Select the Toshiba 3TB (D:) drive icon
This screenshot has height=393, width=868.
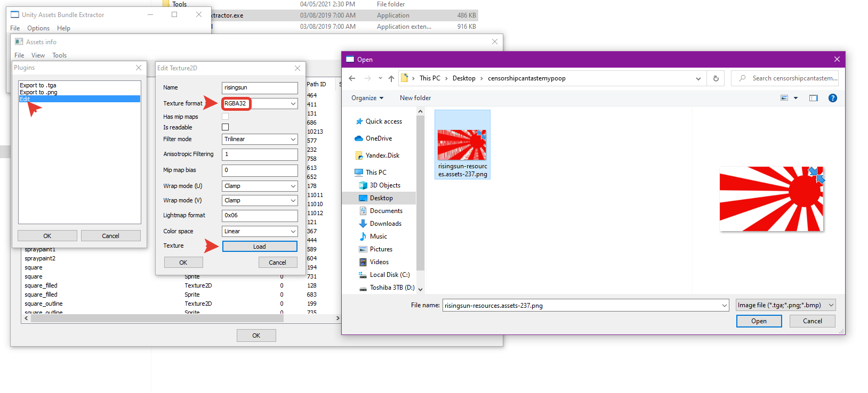pos(363,288)
